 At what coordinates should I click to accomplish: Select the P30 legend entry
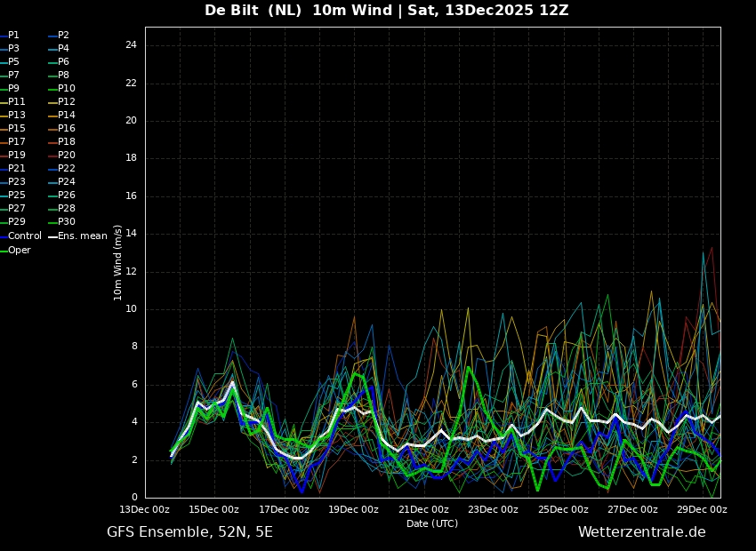point(67,222)
